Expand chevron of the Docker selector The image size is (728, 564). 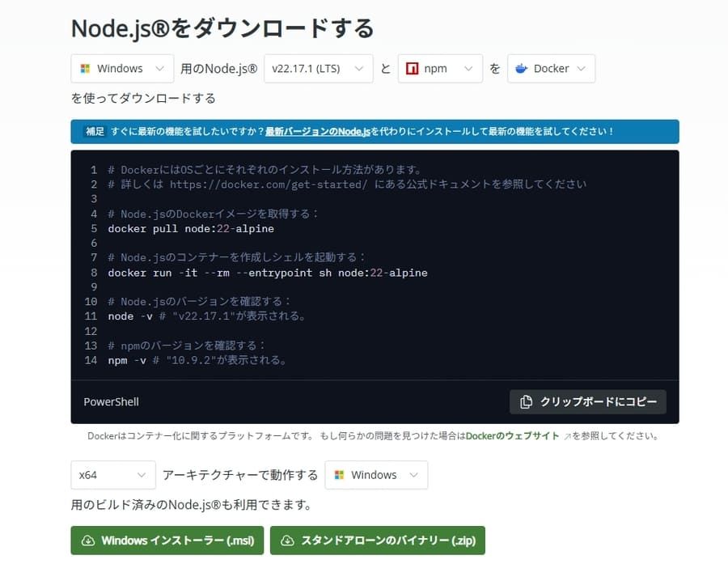[x=581, y=69]
